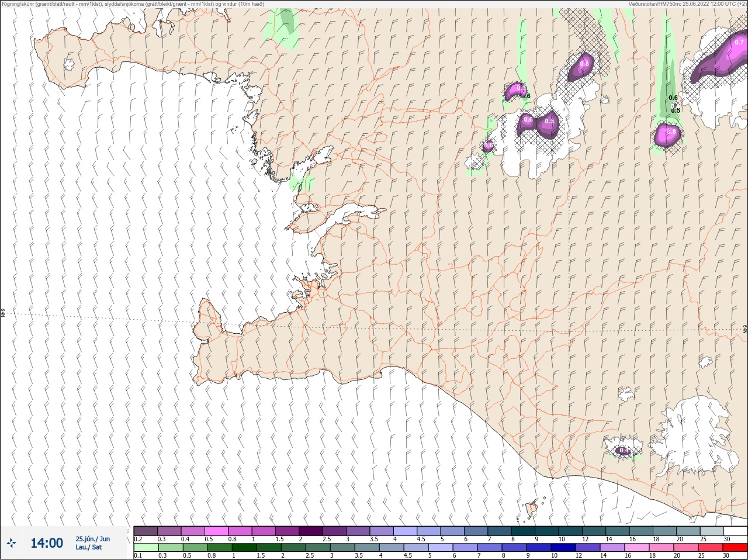The height and width of the screenshot is (560, 748).
Task: Select the light grey snow legend swatch labeled 25
Action: (711, 531)
